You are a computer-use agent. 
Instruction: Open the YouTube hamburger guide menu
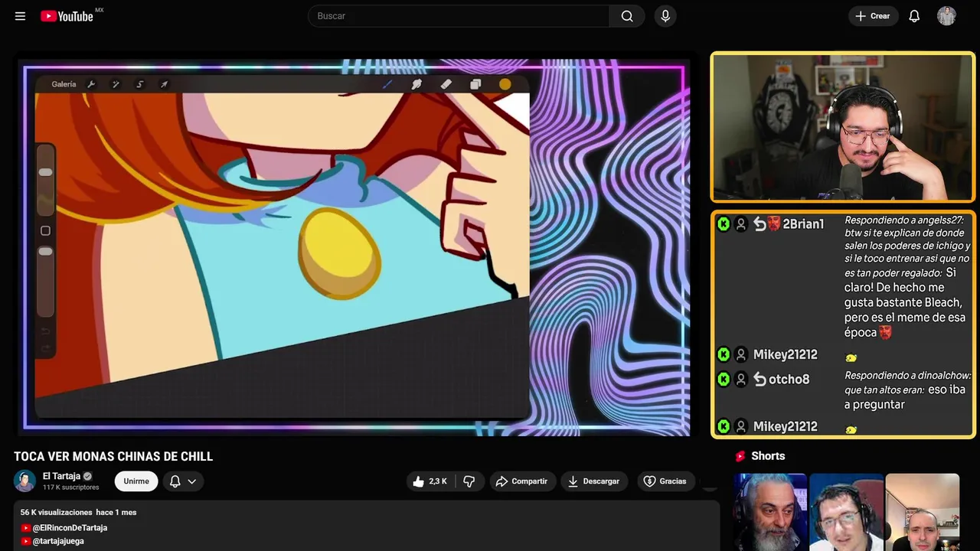20,16
